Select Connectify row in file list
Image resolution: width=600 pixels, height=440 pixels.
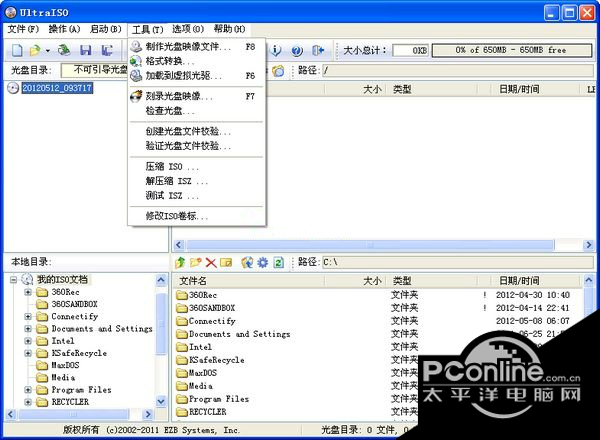[x=379, y=321]
